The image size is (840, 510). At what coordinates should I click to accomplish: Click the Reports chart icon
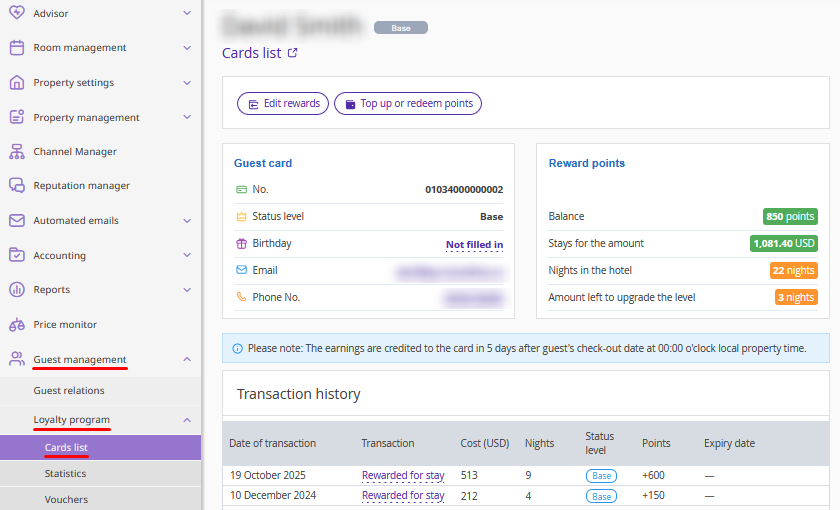(16, 290)
